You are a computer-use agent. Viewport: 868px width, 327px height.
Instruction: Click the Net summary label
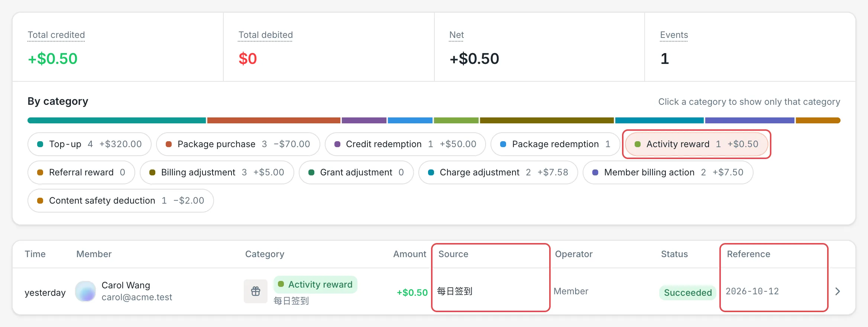pos(457,35)
